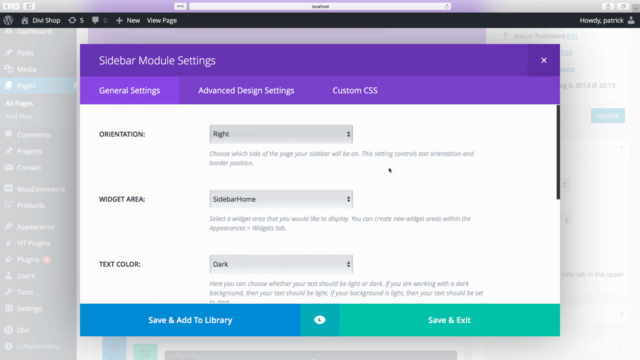640x360 pixels.
Task: Open Appearance in the admin sidebar
Action: pyautogui.click(x=36, y=227)
